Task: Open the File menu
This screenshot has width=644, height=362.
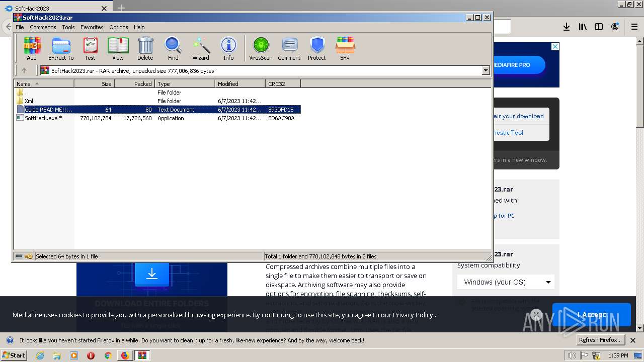Action: coord(20,27)
